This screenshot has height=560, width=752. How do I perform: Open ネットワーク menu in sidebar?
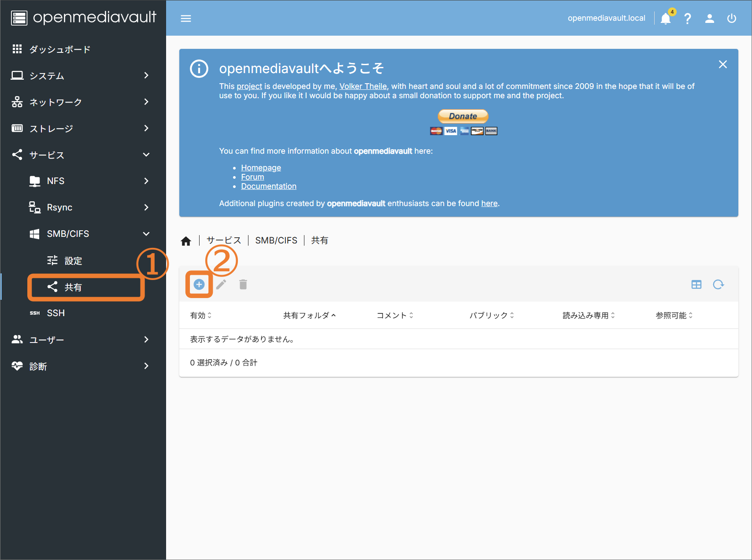pos(83,102)
